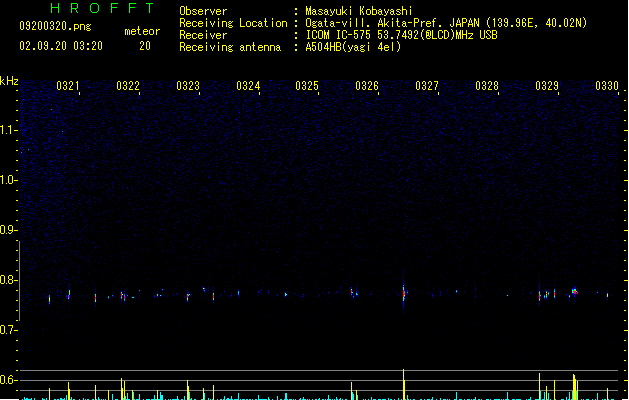This screenshot has width=629, height=400.
Task: Click the kHz axis unit label
Action: [x=9, y=81]
